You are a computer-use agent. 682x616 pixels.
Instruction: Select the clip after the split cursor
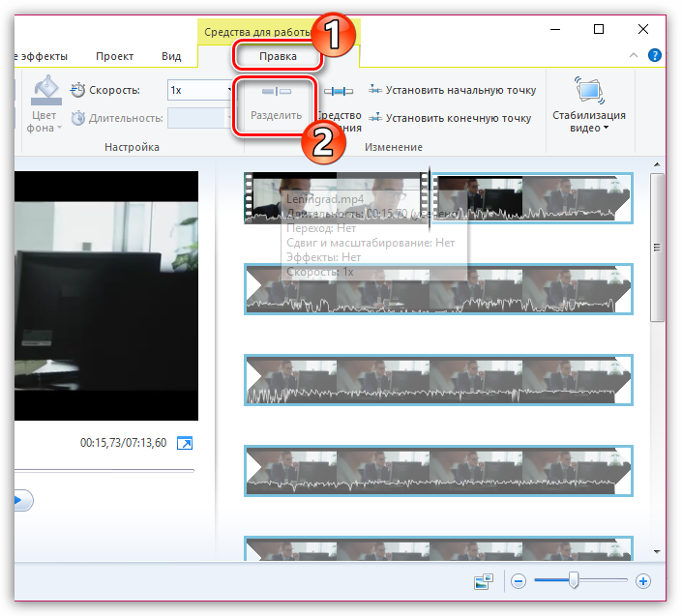tap(533, 198)
